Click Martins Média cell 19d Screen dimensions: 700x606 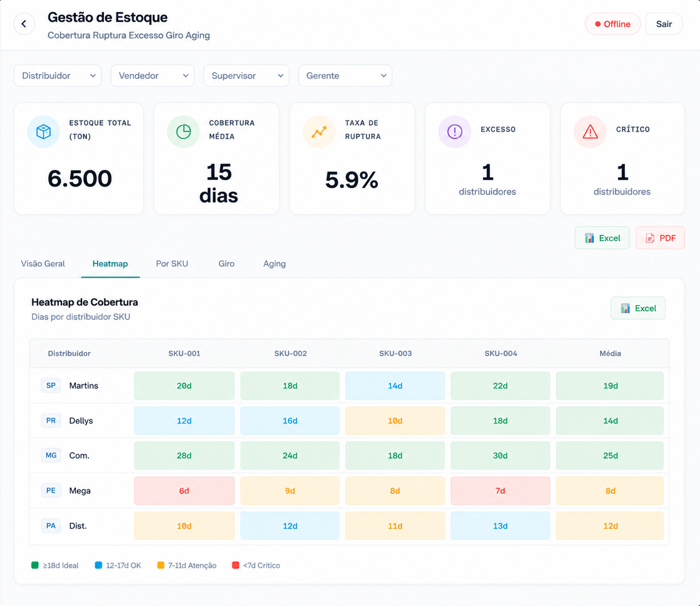(x=610, y=386)
